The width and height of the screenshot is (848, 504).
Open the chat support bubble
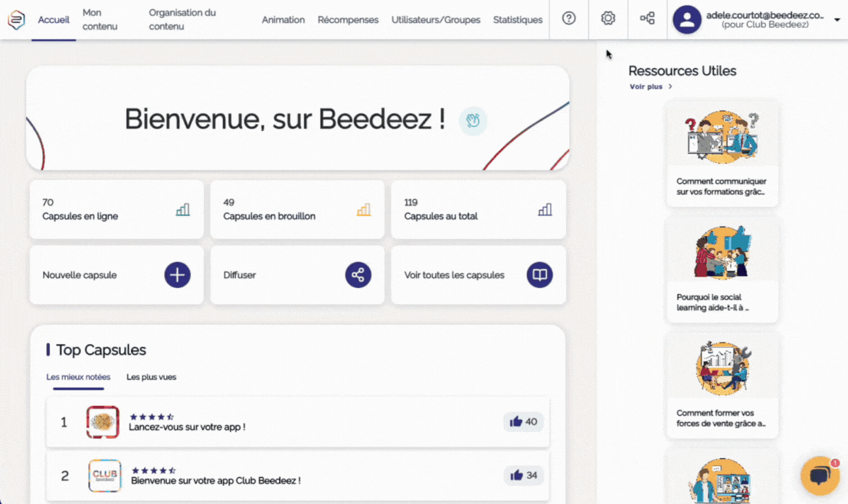click(820, 476)
